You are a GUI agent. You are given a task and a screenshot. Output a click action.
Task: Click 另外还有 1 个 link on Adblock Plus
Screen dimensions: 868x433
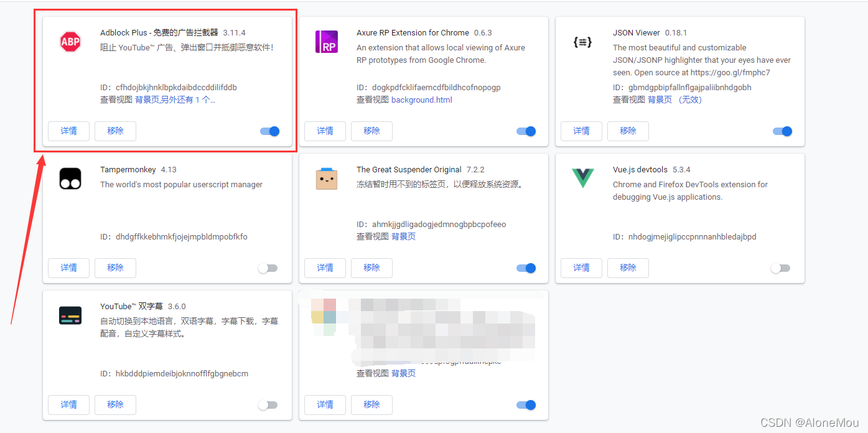coord(189,100)
